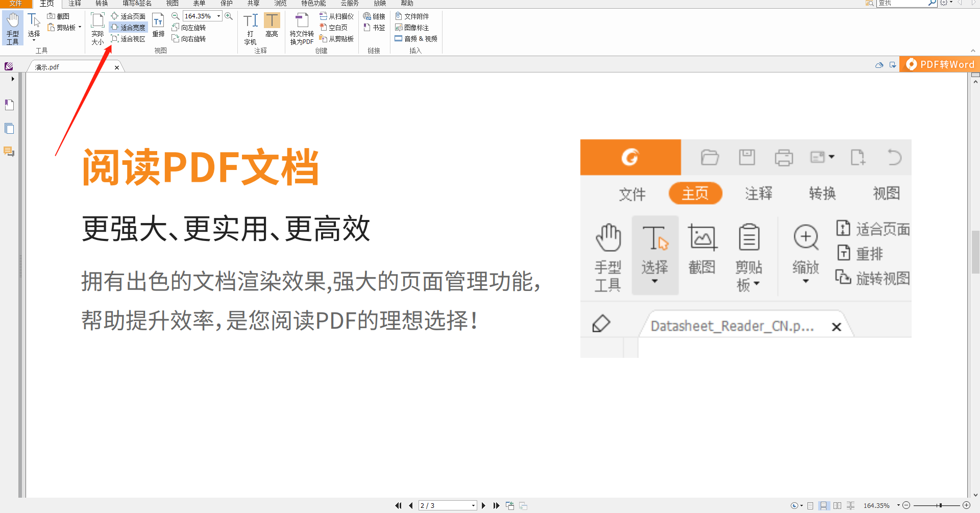Expand the 选择 tool dropdown
This screenshot has height=513, width=980.
pos(34,39)
